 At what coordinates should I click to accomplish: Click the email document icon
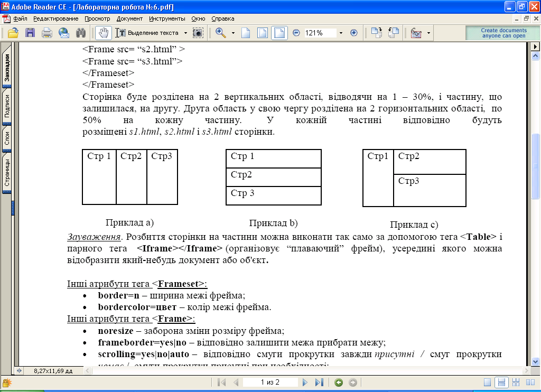[64, 33]
